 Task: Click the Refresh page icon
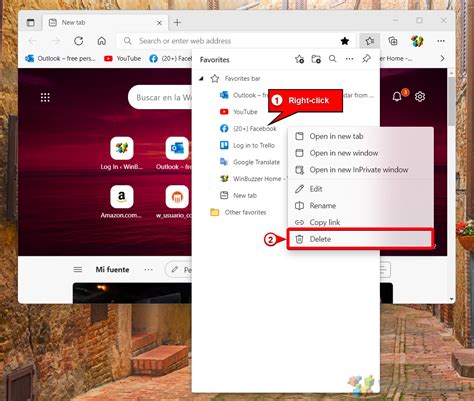pos(79,41)
